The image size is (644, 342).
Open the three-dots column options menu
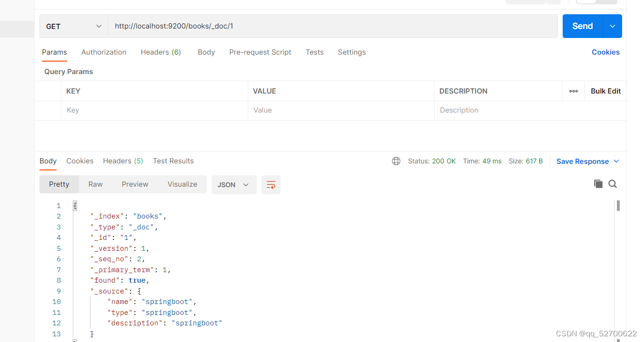[x=574, y=91]
